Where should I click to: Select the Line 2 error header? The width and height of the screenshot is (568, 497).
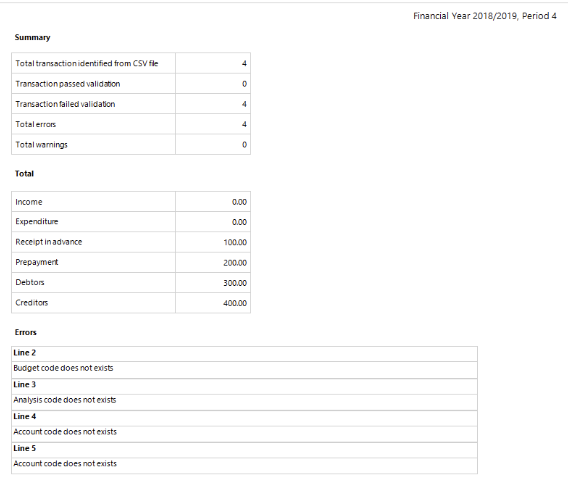tap(245, 353)
